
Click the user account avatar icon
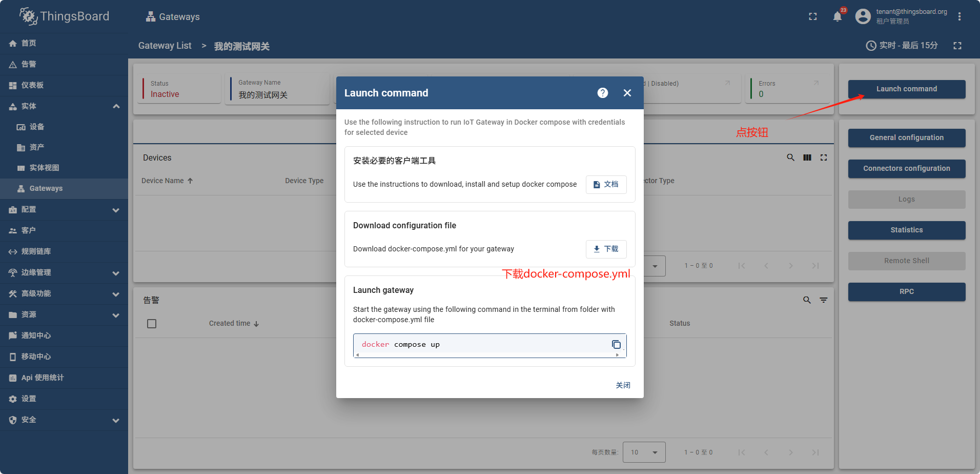[863, 16]
